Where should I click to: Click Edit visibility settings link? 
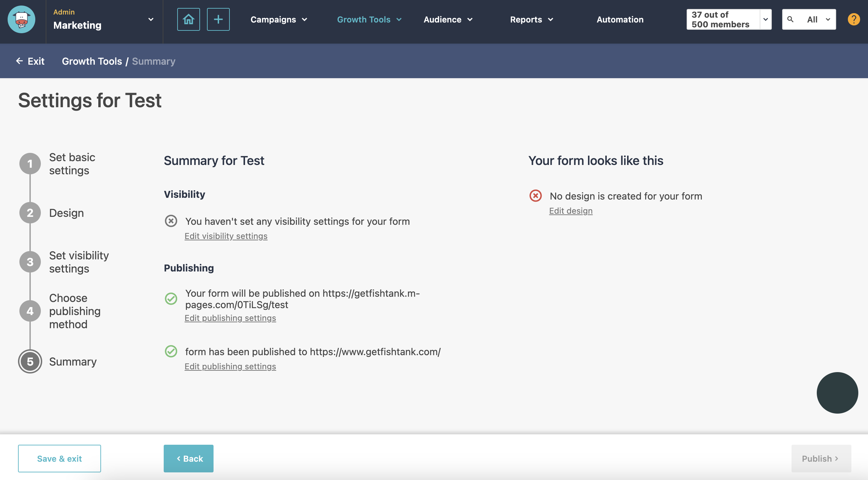click(225, 236)
